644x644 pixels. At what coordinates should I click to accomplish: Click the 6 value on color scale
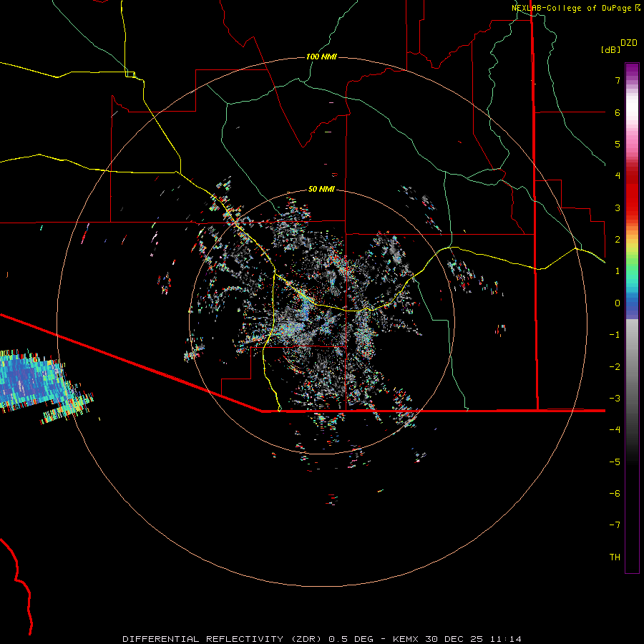click(x=618, y=112)
